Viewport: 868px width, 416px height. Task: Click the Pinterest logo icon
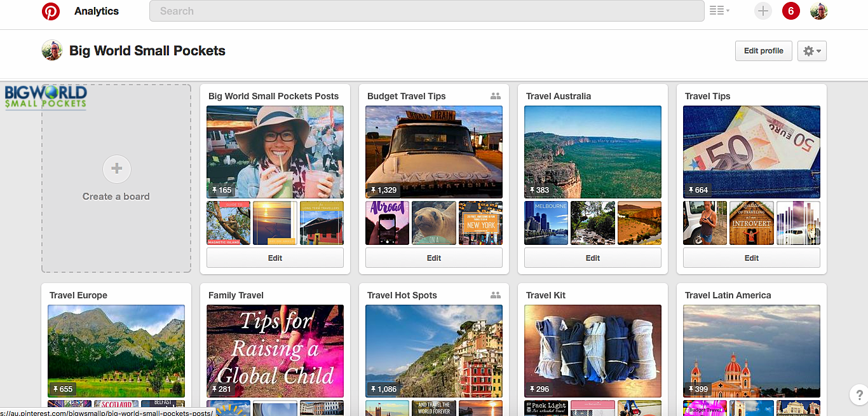click(x=51, y=11)
